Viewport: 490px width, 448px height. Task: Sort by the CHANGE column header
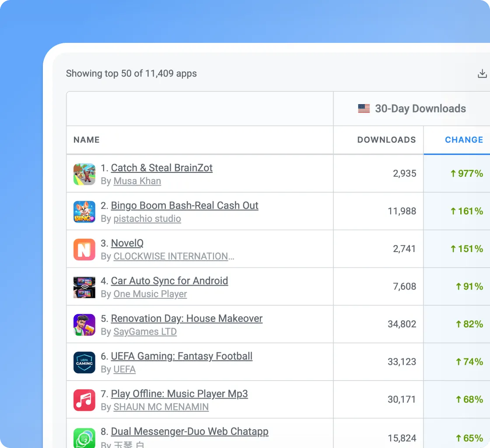[464, 140]
